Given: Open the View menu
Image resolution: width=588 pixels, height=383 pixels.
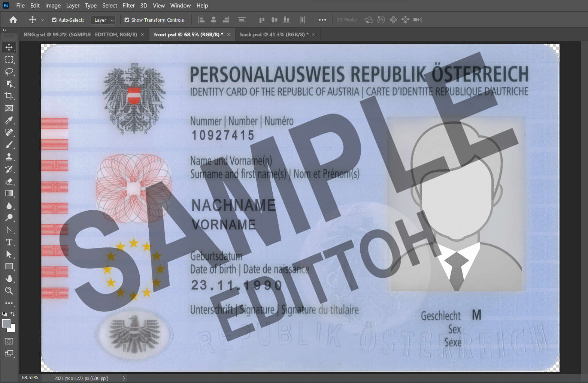Looking at the screenshot, I should pyautogui.click(x=159, y=6).
